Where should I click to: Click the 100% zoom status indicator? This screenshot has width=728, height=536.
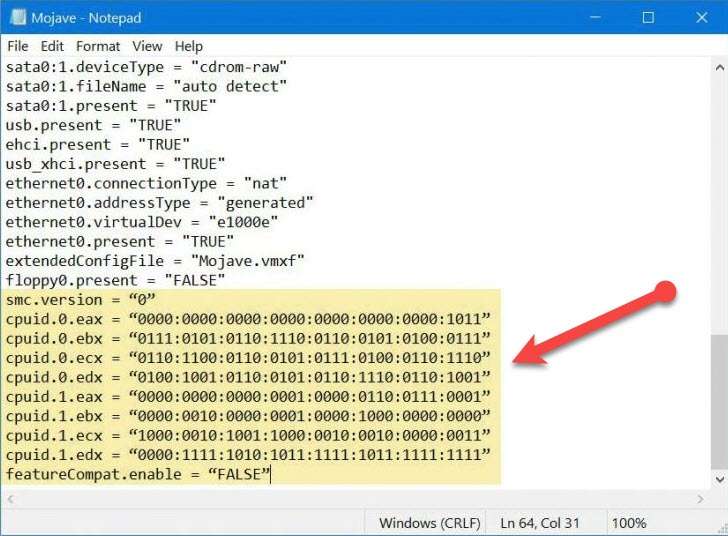[x=629, y=523]
